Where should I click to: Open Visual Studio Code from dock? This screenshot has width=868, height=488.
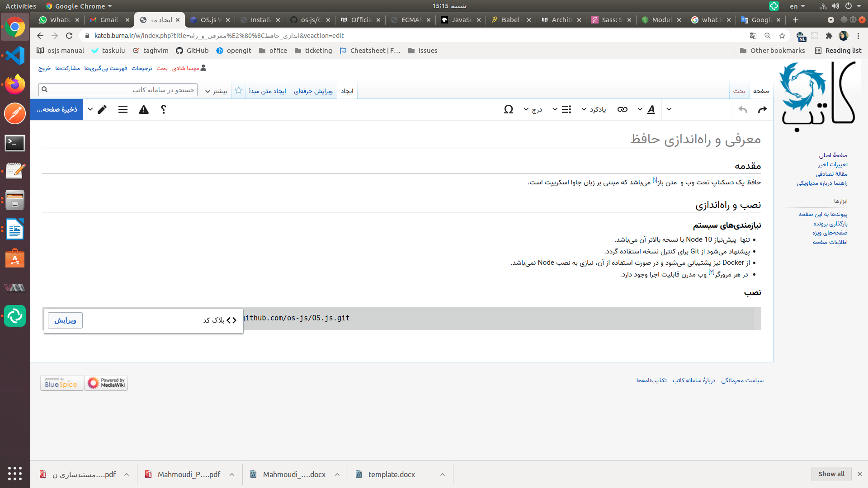click(15, 56)
